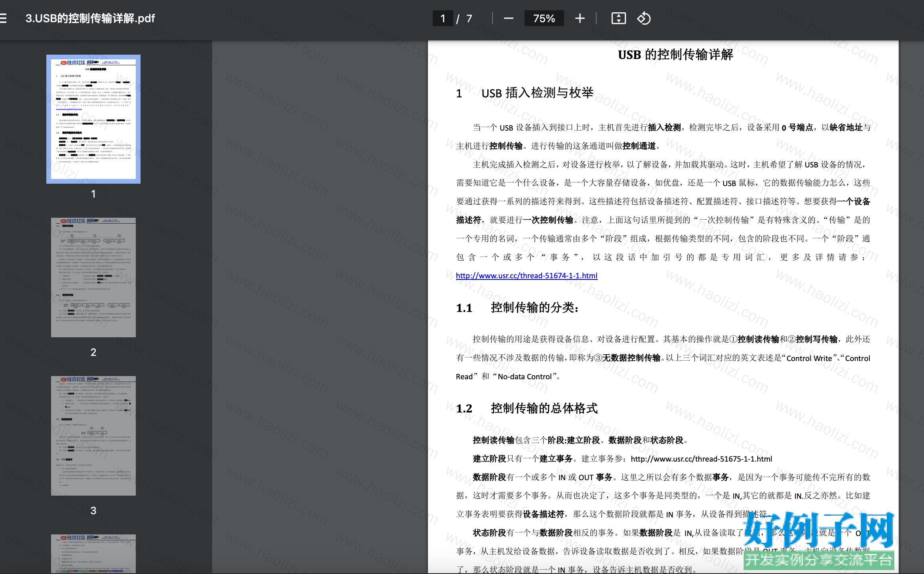Click the fit to page icon
The image size is (924, 574).
(x=618, y=18)
